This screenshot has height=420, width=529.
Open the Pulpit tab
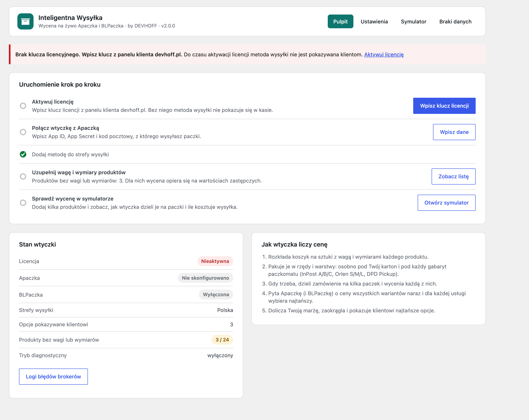point(340,21)
